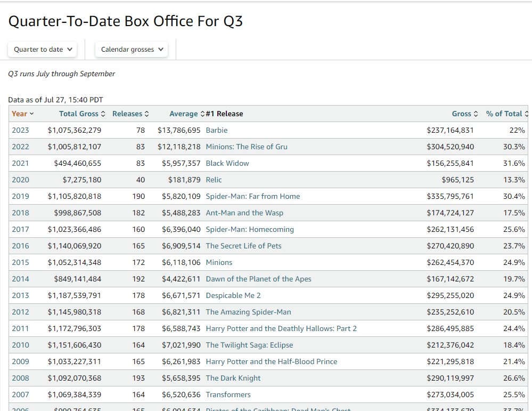Select The Dark Knight gross $290,119,997
The image size is (532, 411).
[x=450, y=378]
